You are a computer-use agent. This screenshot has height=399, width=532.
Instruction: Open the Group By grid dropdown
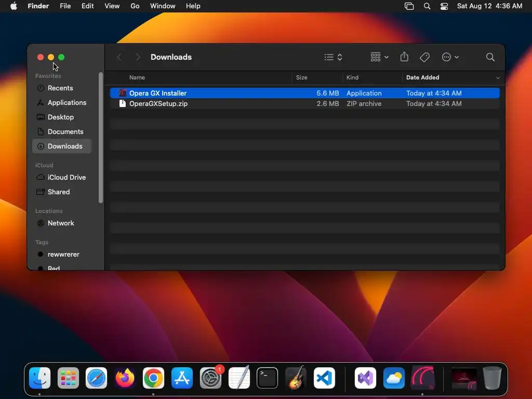(x=379, y=57)
